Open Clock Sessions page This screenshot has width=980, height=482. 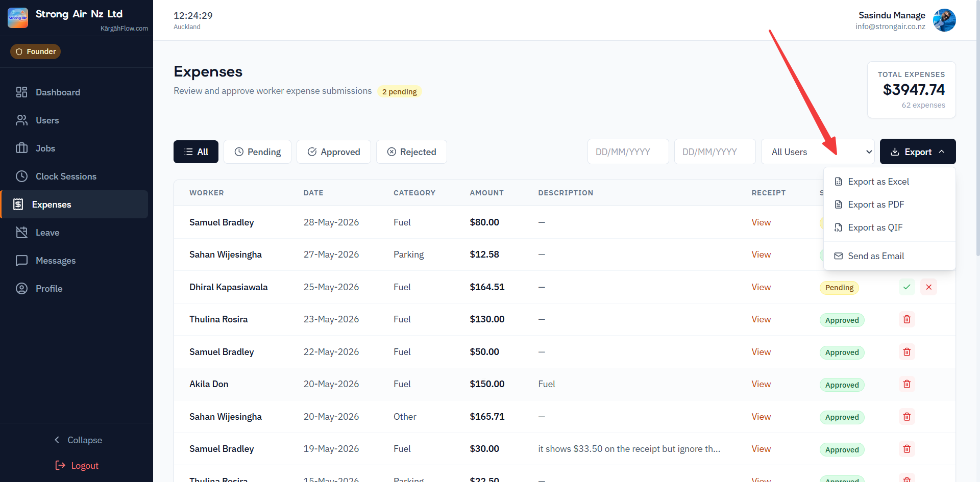click(x=74, y=176)
